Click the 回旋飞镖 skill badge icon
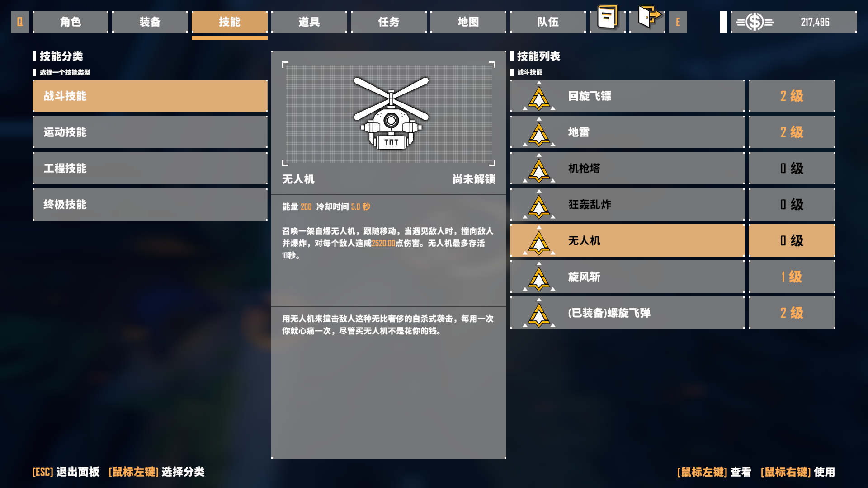 [x=539, y=96]
